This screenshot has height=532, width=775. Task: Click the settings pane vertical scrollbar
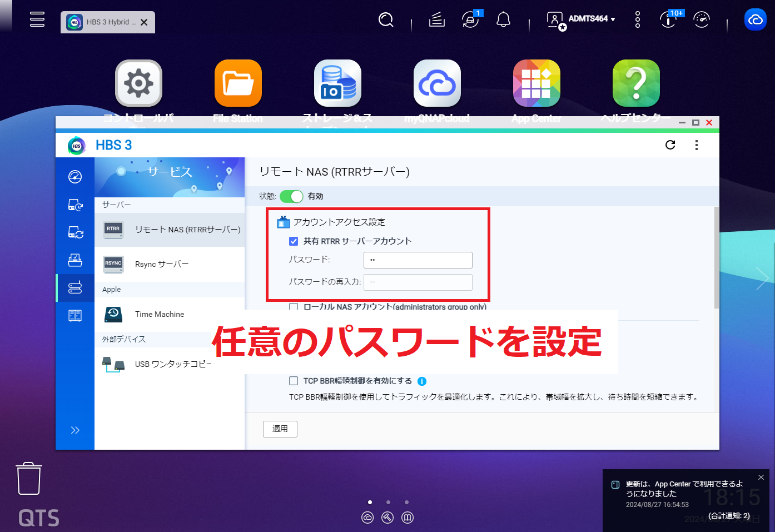pyautogui.click(x=717, y=257)
